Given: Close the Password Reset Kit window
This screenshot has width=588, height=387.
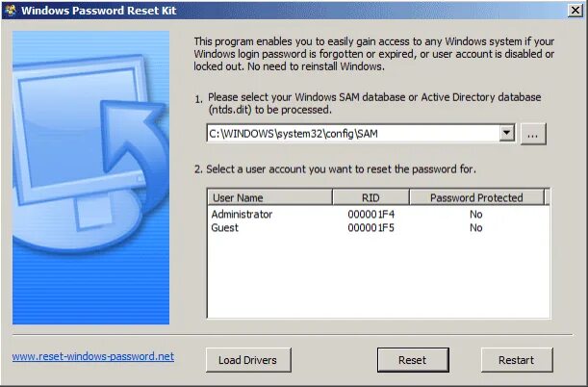Looking at the screenshot, I should coord(575,11).
